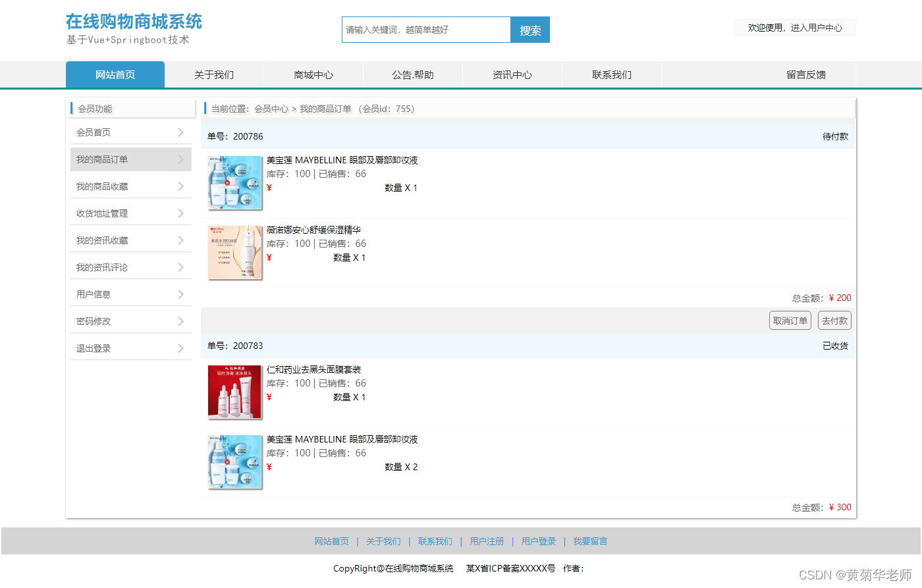This screenshot has width=922, height=588.
Task: Open 我的商品收藏 sidebar item
Action: pos(131,186)
